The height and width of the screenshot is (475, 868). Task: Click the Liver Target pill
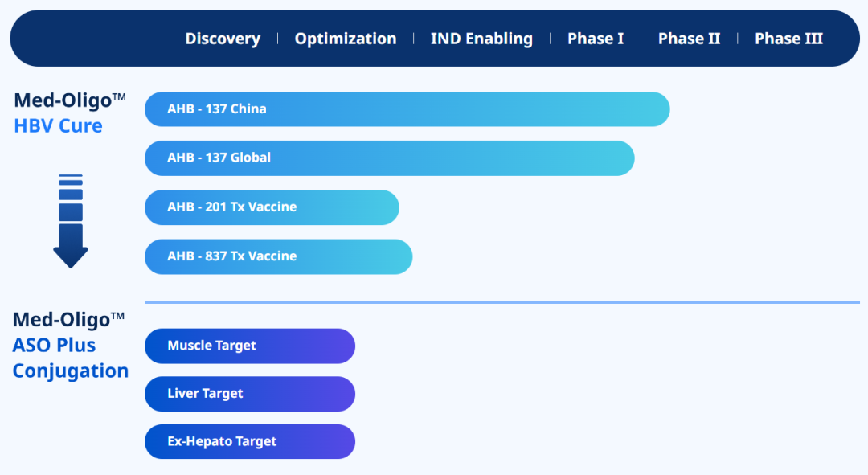[x=249, y=394]
